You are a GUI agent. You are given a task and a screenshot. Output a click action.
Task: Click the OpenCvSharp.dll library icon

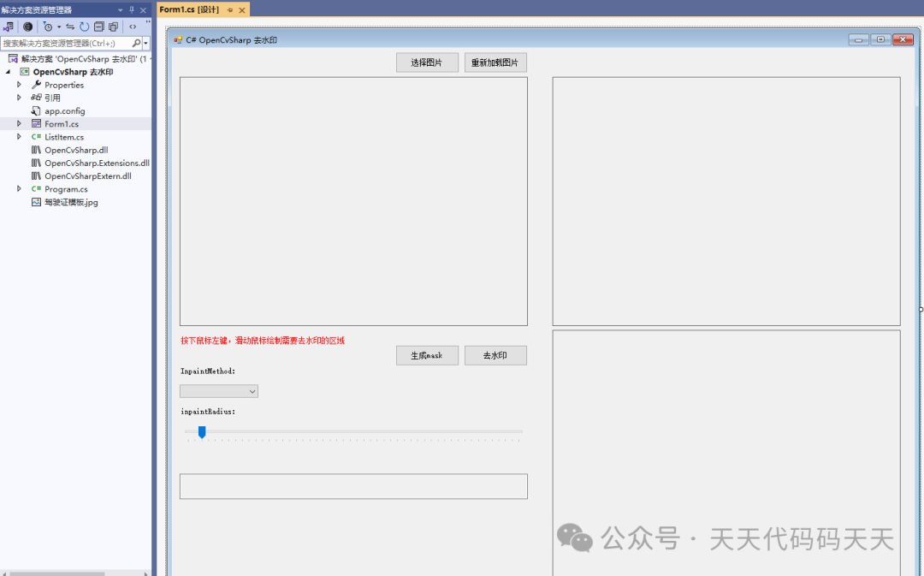[x=36, y=150]
